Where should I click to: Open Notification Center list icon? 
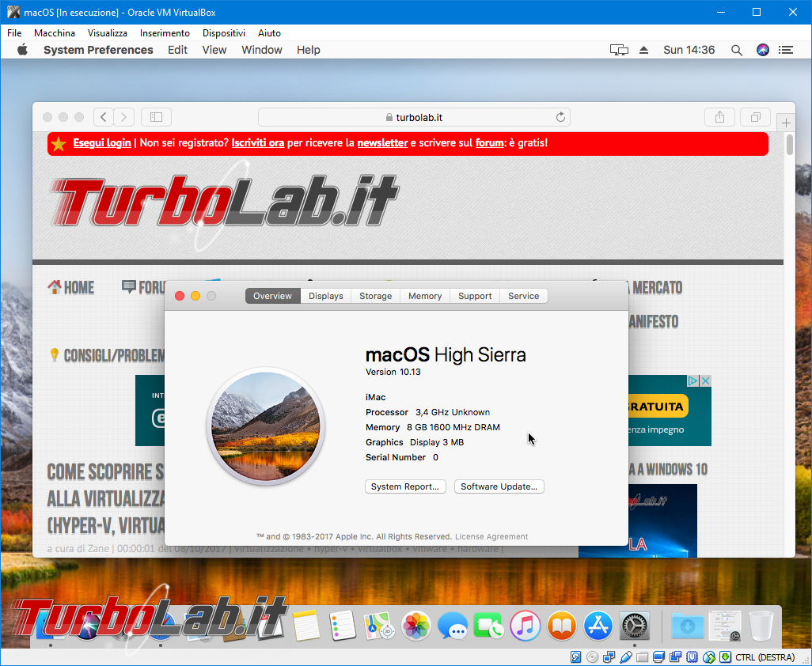786,50
